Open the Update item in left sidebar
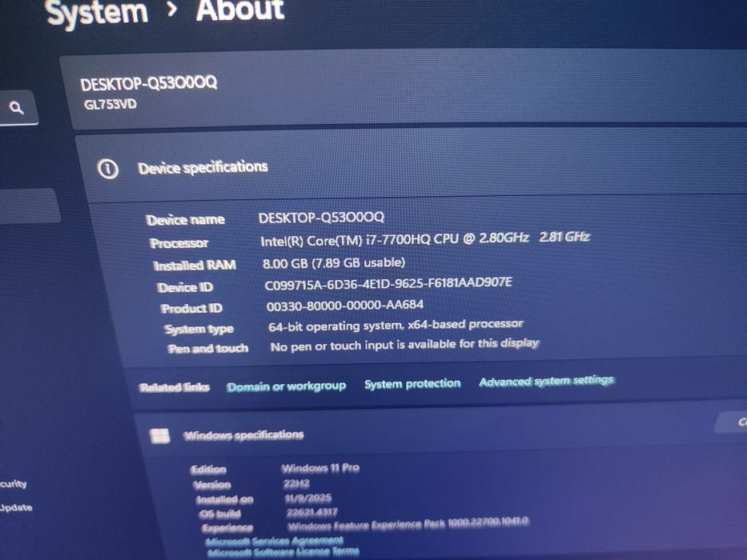 click(16, 508)
